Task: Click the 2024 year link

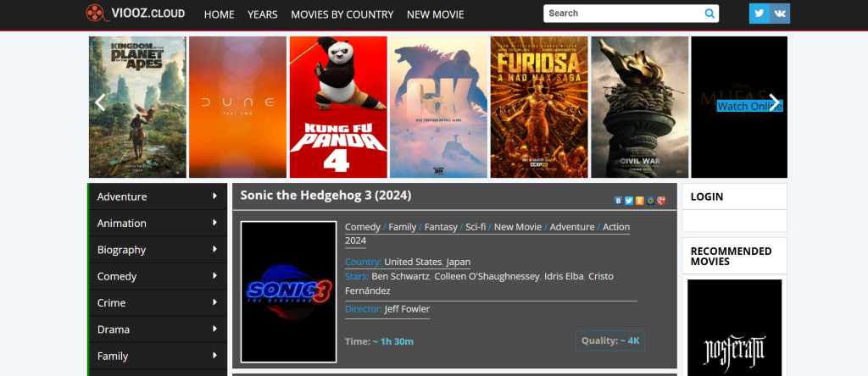Action: [355, 241]
